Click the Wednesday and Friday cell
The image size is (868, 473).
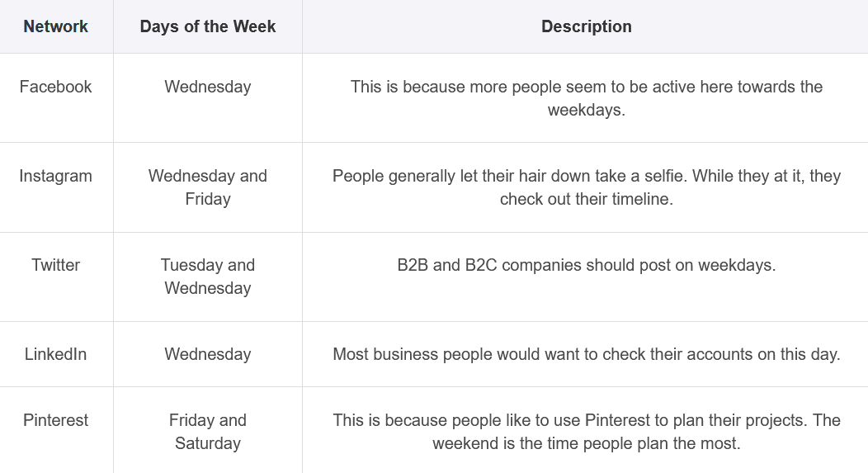coord(208,187)
